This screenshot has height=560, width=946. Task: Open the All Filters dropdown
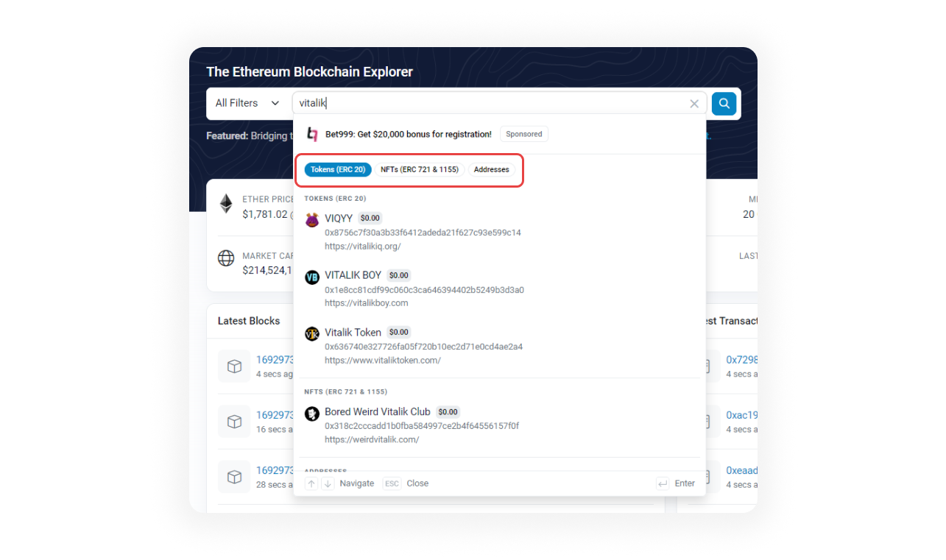[247, 104]
